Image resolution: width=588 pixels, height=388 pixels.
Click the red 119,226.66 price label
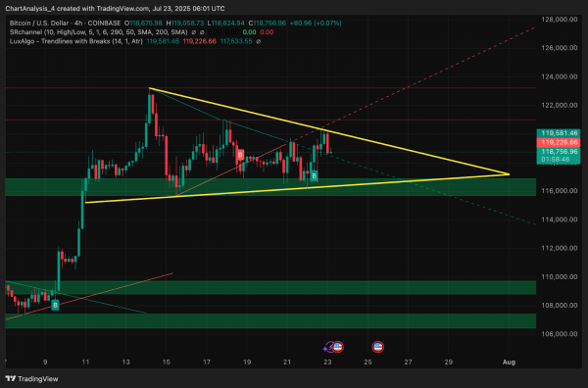(x=559, y=142)
